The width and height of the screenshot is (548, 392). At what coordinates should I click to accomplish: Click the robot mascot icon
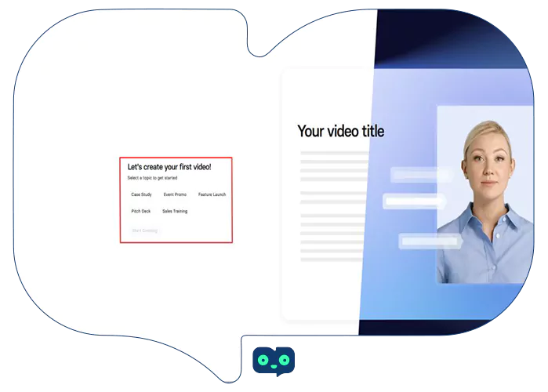pos(274,361)
